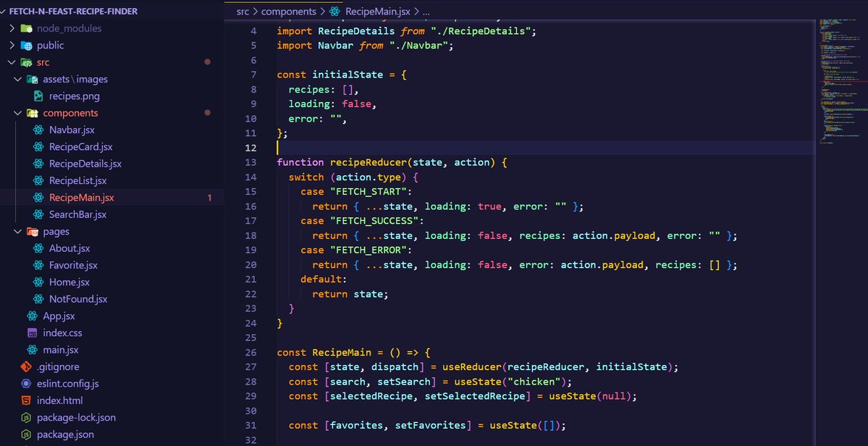Click the pages folder icon
Screen dimensions: 868x446
tap(32, 231)
